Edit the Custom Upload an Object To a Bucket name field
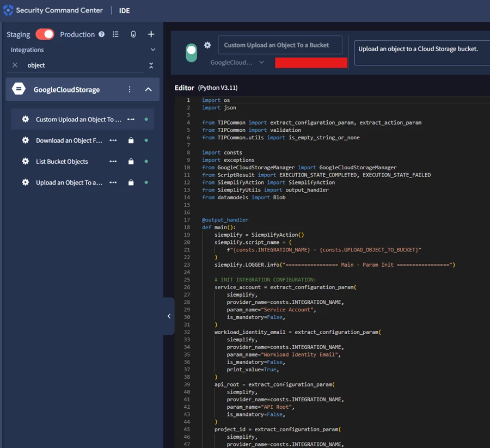 [280, 45]
